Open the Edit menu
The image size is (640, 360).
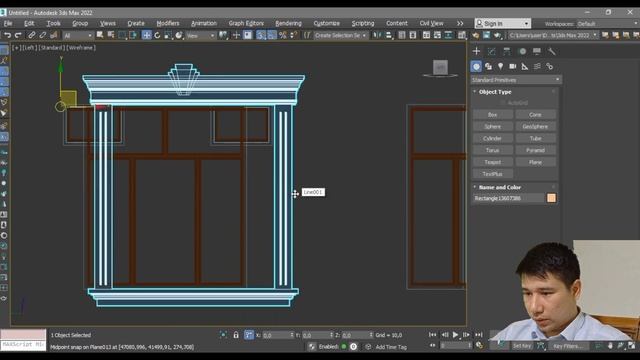coord(29,23)
